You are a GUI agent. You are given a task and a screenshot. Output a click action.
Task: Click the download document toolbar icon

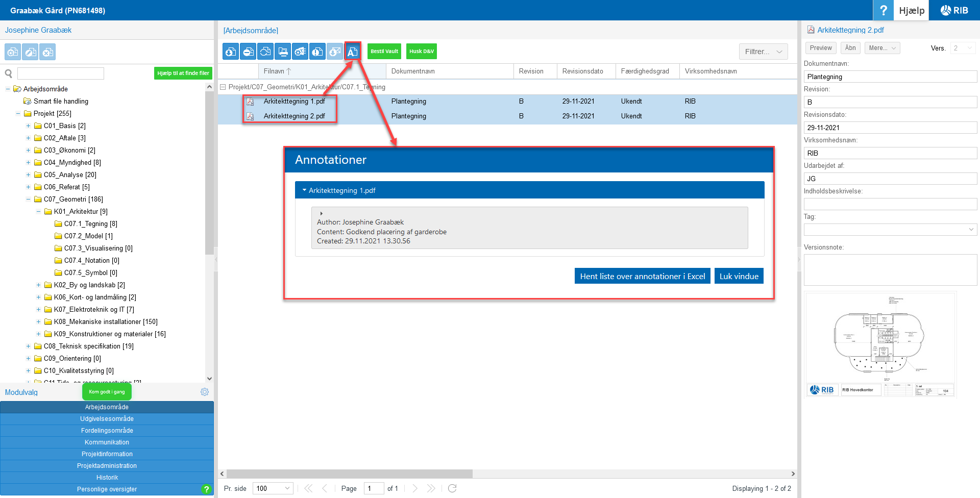231,52
